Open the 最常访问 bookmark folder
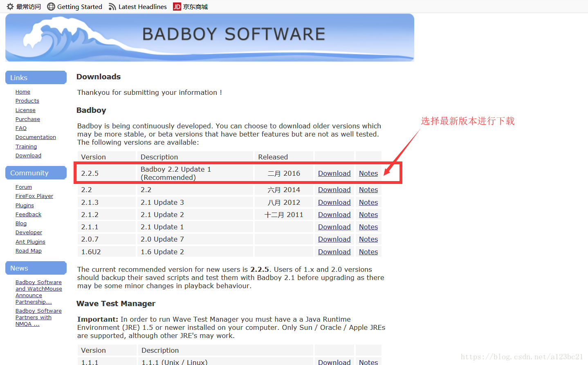The height and width of the screenshot is (365, 588). click(24, 7)
